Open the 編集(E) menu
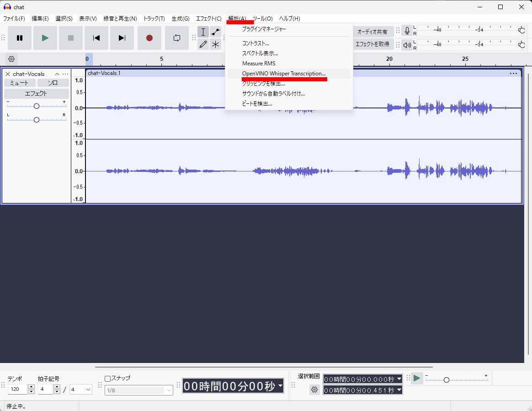 pyautogui.click(x=40, y=19)
